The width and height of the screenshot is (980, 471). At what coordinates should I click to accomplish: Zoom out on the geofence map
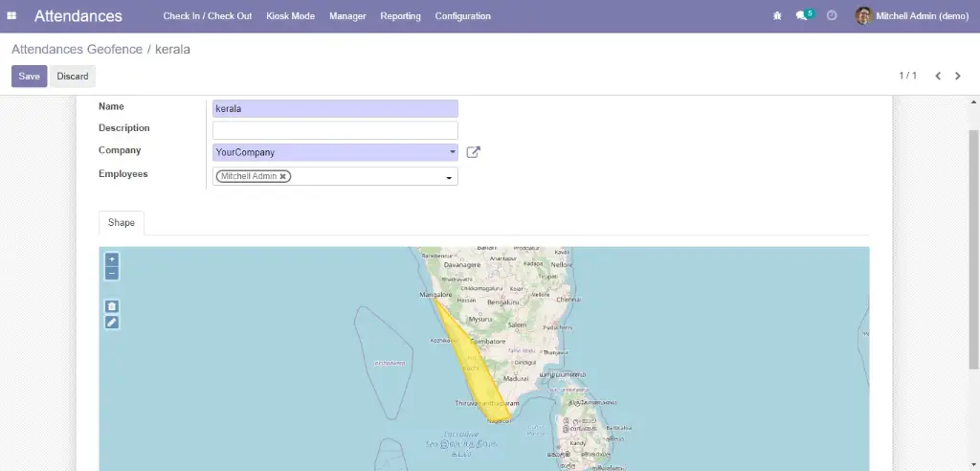pyautogui.click(x=112, y=274)
